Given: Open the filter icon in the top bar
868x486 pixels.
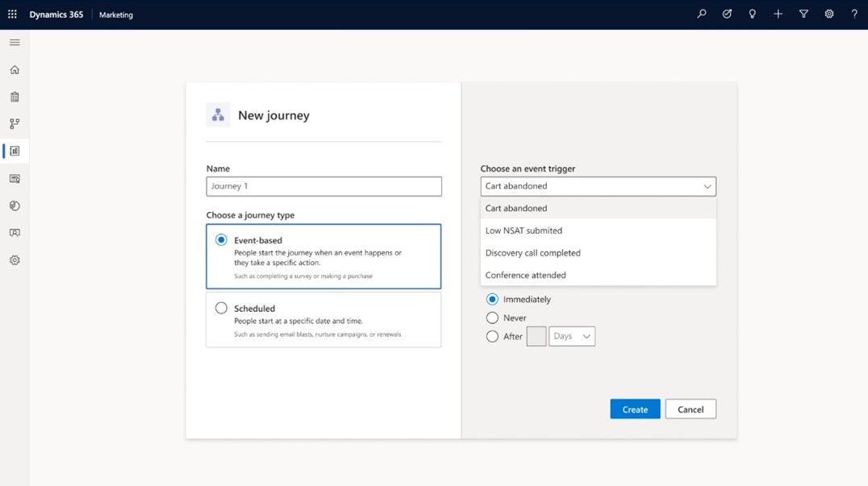Looking at the screenshot, I should point(803,14).
